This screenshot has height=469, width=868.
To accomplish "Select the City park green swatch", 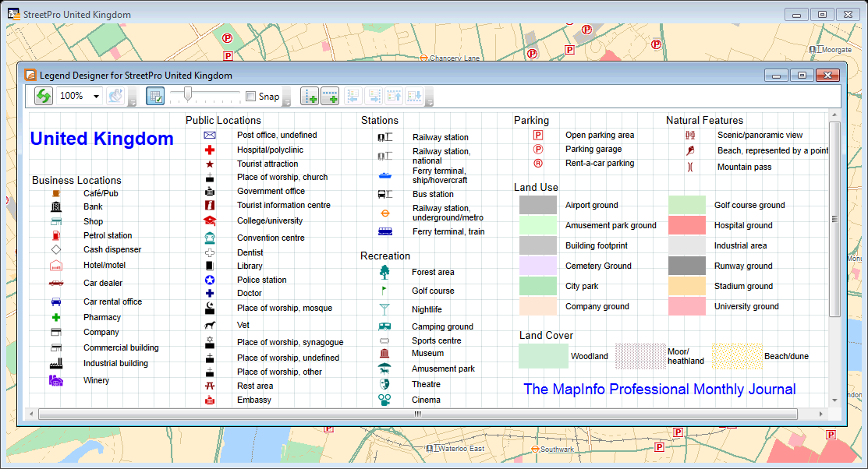I will pyautogui.click(x=537, y=286).
